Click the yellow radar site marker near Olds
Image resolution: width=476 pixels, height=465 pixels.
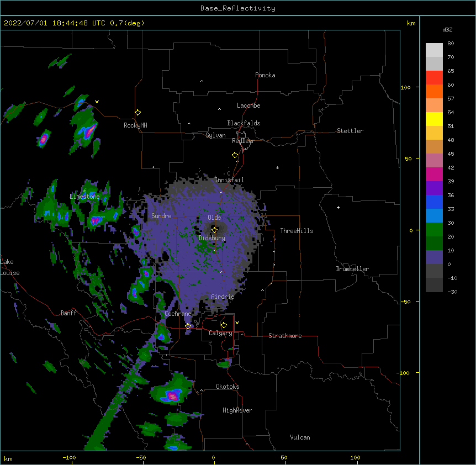(215, 230)
